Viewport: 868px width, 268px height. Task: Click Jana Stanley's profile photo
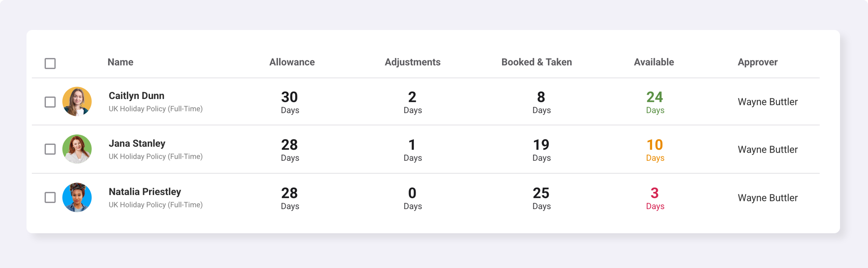click(77, 149)
